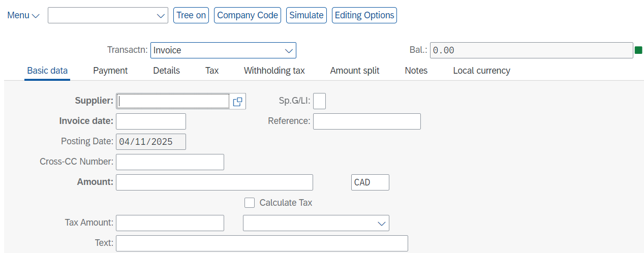This screenshot has width=644, height=253.
Task: Select the Amount split tab
Action: click(355, 71)
